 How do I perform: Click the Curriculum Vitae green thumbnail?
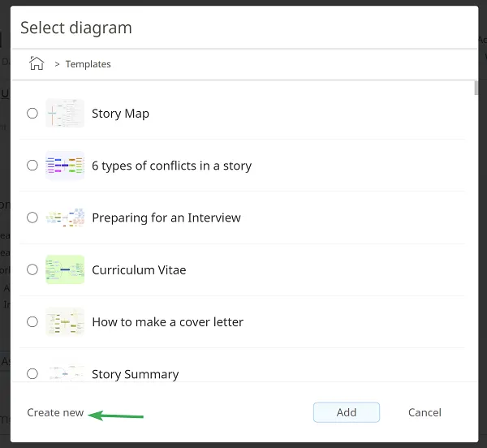pyautogui.click(x=65, y=269)
